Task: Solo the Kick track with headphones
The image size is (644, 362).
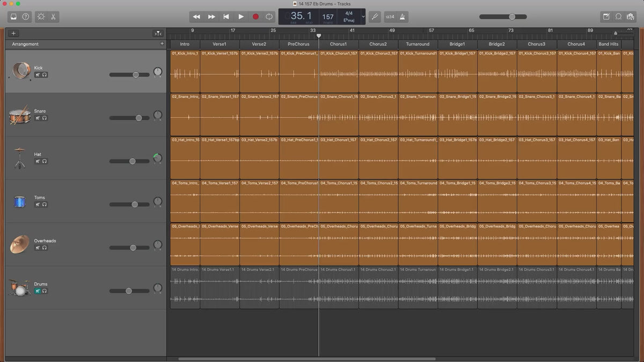Action: [45, 75]
